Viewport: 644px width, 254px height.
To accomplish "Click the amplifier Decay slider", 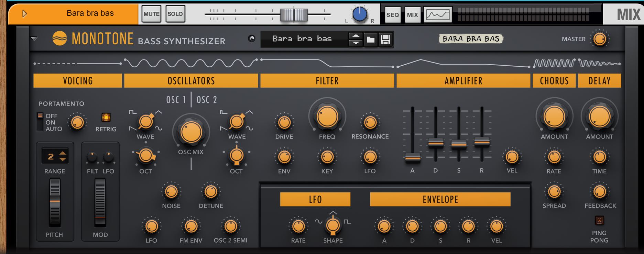I will tap(436, 143).
